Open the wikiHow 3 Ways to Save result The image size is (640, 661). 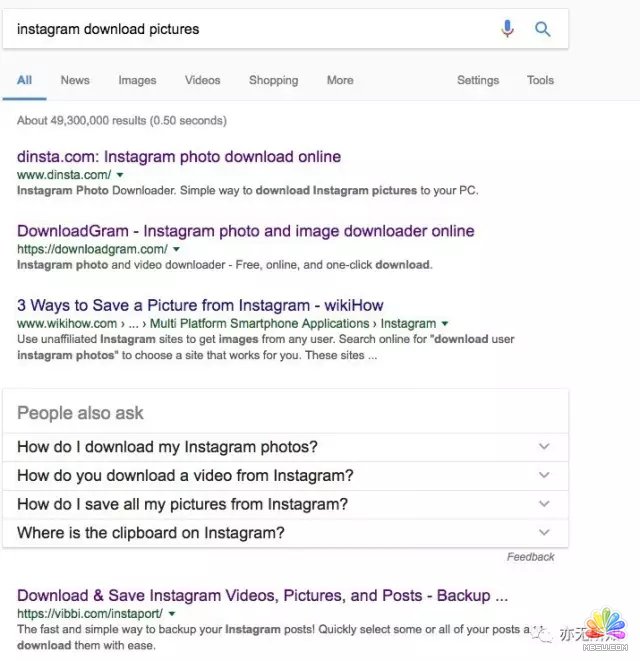[200, 305]
